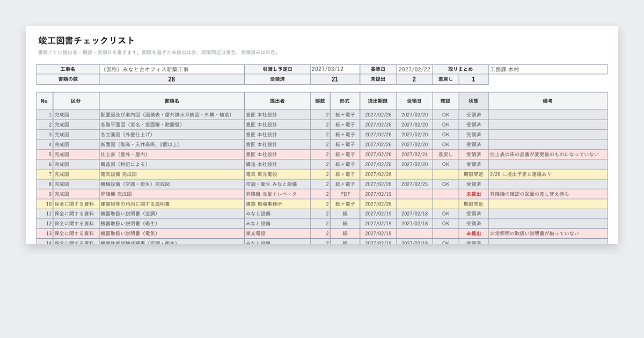Click the cell 機器取扱い説明書（電気）
This screenshot has height=338, width=644.
click(x=172, y=234)
